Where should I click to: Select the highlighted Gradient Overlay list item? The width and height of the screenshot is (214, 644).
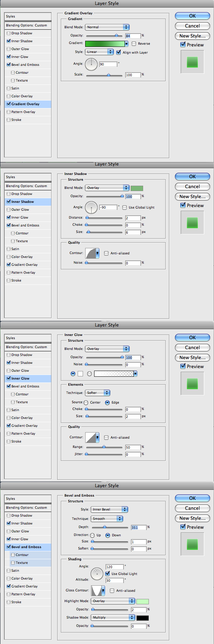[28, 104]
